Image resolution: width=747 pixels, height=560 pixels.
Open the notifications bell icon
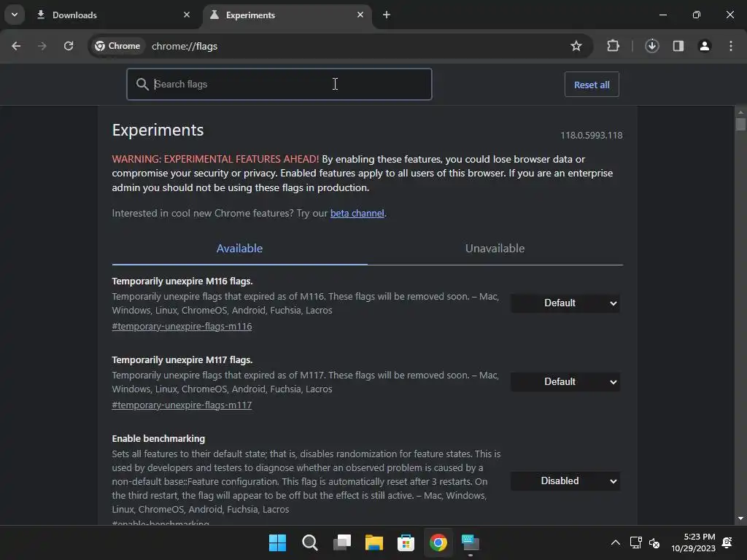coord(727,542)
